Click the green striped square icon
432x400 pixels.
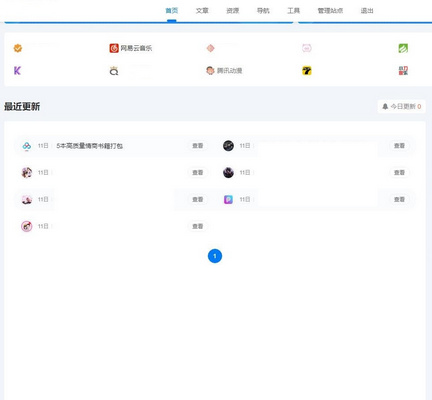point(403,48)
